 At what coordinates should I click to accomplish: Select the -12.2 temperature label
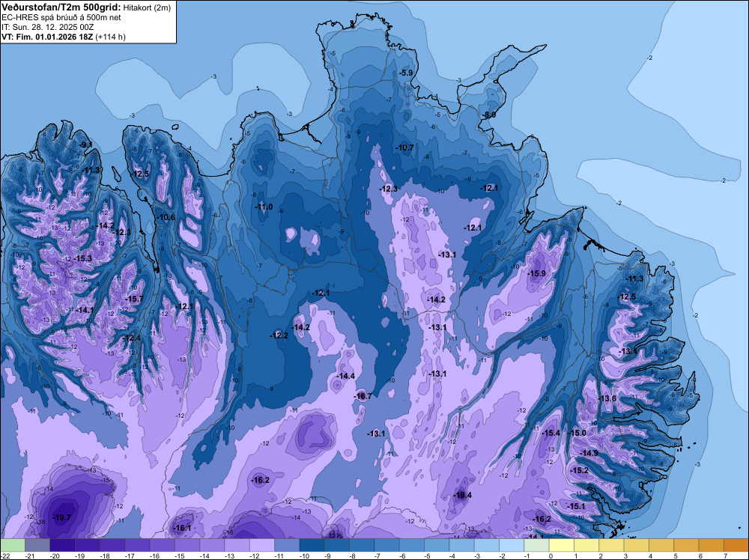[279, 335]
